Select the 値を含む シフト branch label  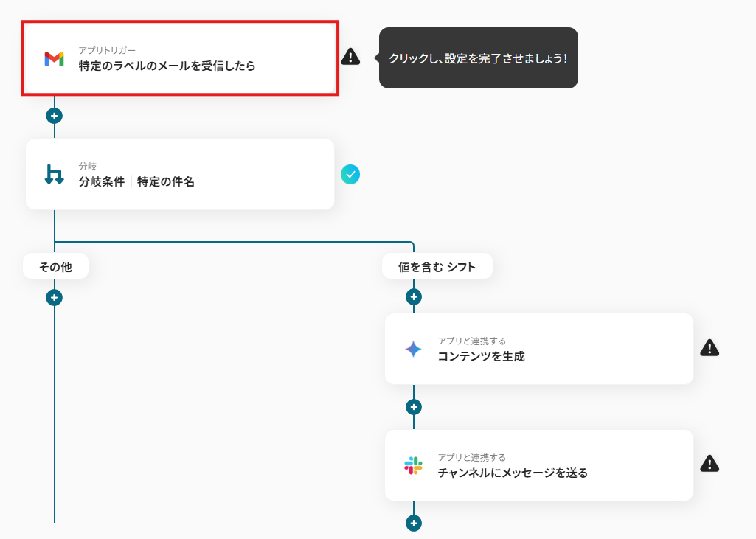437,267
